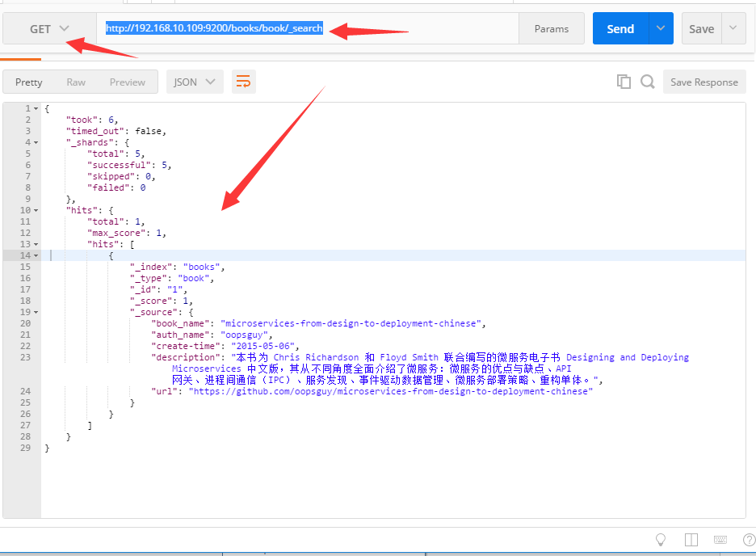This screenshot has width=756, height=556.
Task: Change the JSON format dropdown
Action: (195, 82)
